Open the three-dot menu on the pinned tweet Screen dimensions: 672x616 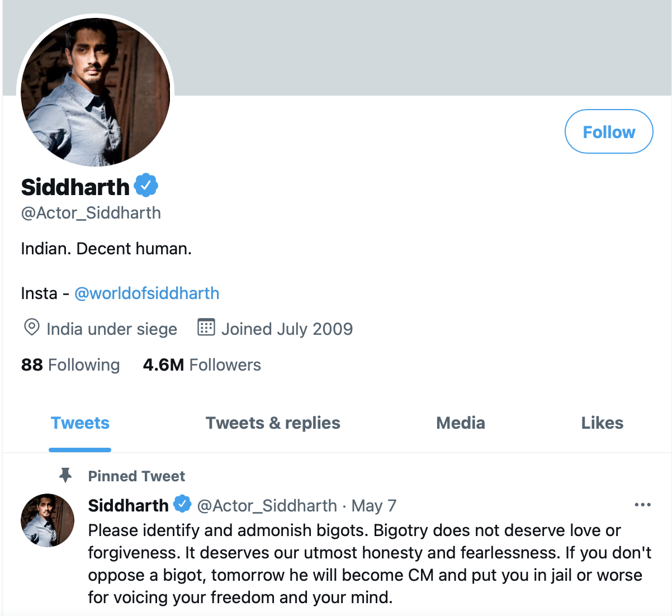point(642,505)
